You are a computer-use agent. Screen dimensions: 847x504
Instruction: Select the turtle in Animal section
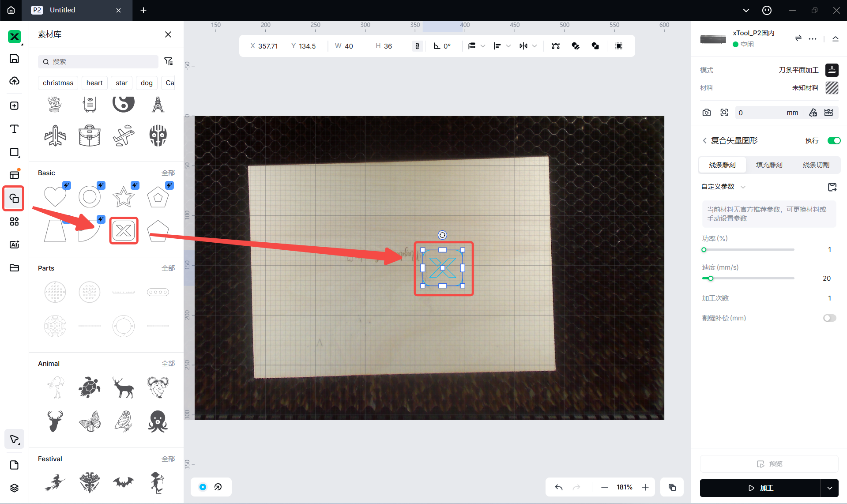click(x=90, y=387)
